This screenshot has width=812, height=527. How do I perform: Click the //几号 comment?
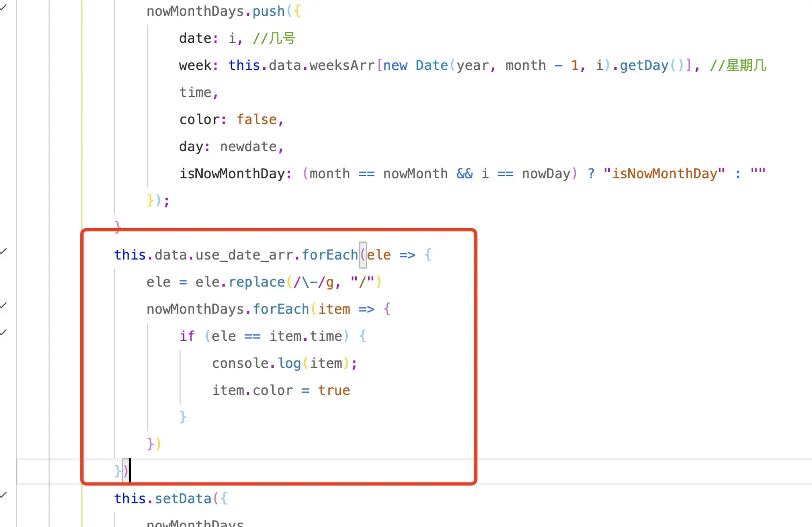(x=274, y=38)
